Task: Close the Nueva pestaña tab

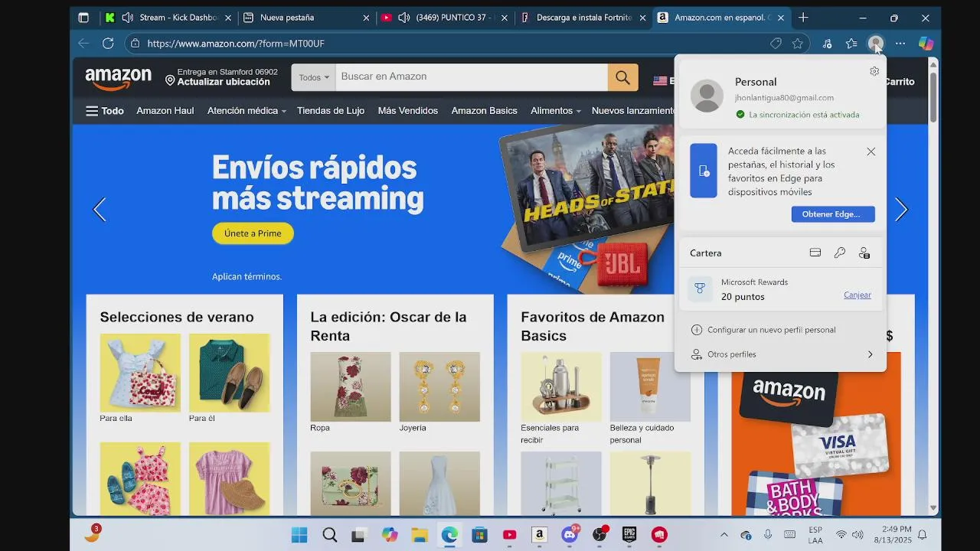Action: [x=365, y=18]
